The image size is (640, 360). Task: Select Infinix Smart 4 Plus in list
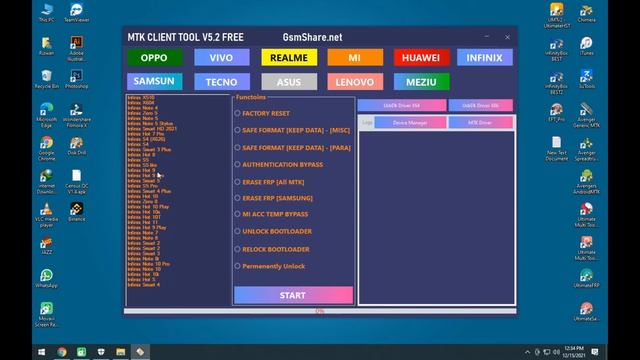coord(149,191)
